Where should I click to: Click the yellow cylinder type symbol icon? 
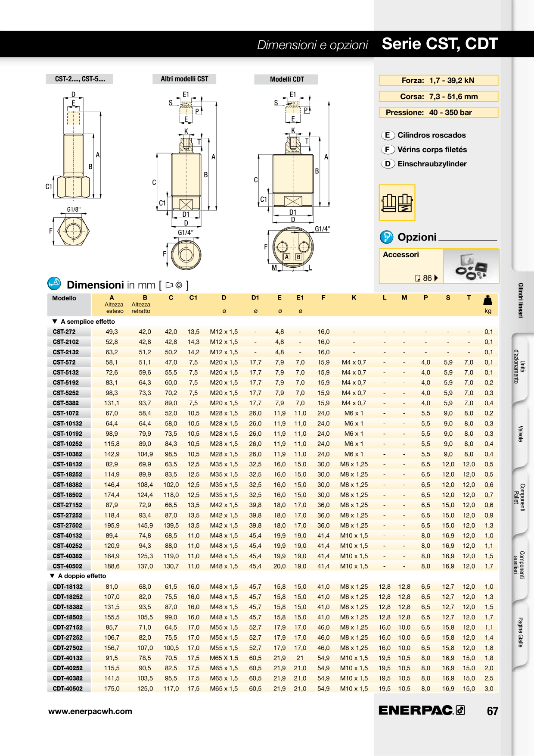(x=397, y=203)
